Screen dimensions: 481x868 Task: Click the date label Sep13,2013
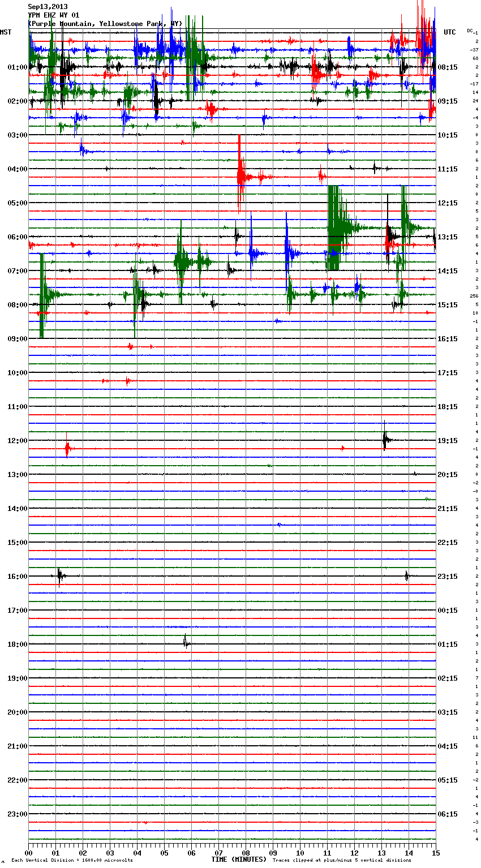(48, 7)
